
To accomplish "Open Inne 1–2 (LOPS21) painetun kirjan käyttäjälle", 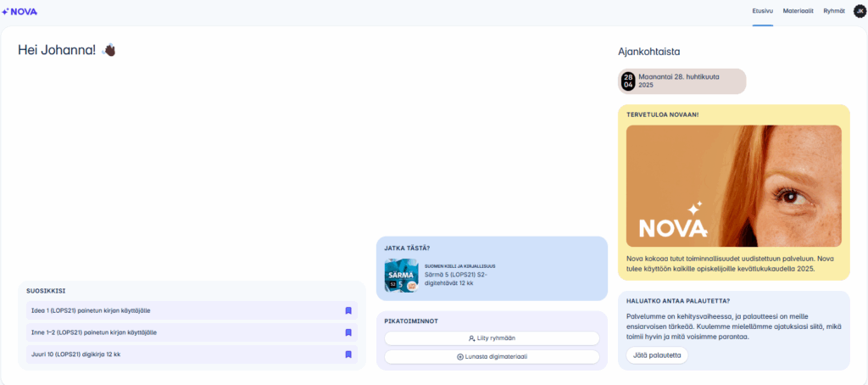I will [x=192, y=332].
